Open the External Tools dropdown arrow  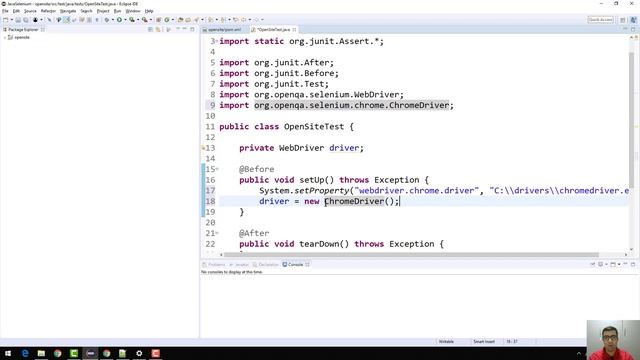151,20
